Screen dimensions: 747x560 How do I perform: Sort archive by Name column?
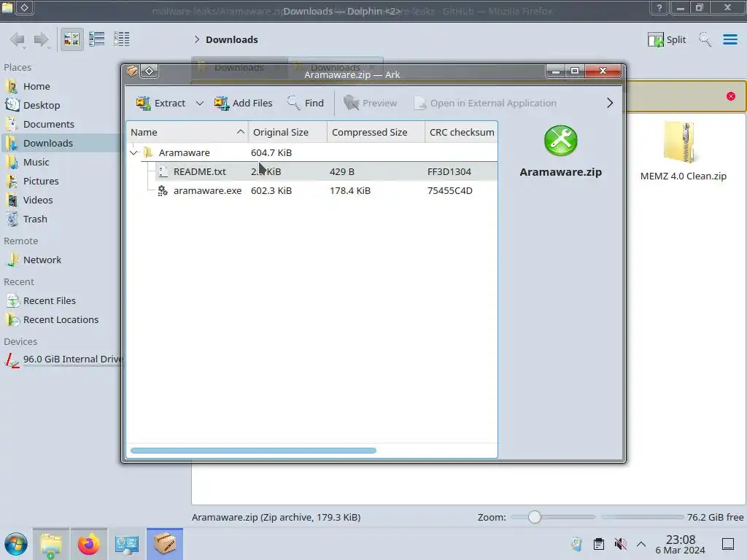187,133
